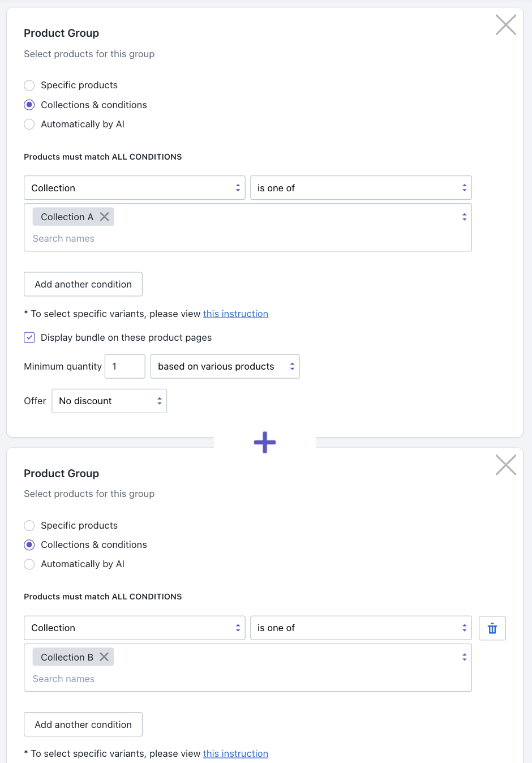Close the second Product Group panel
This screenshot has height=763, width=532.
coord(506,465)
